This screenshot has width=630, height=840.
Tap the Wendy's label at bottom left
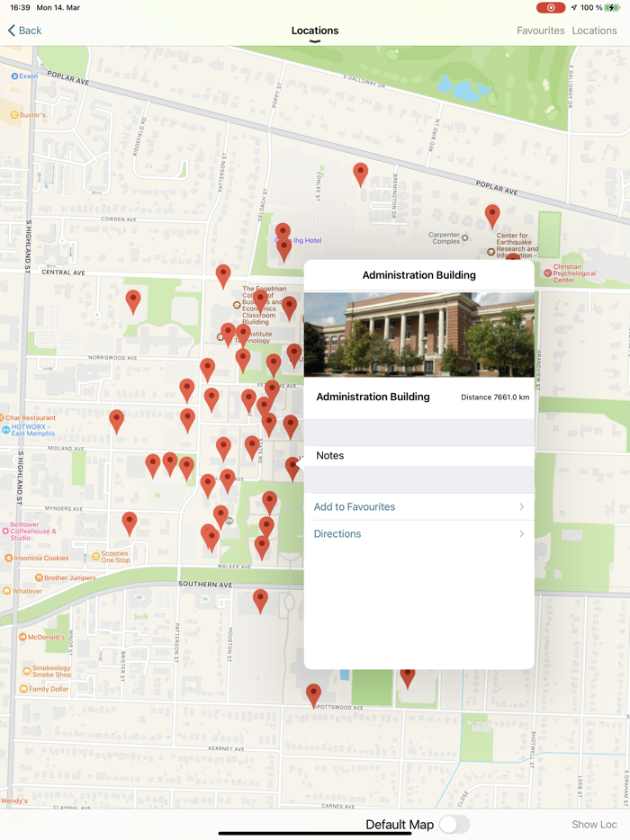tap(13, 801)
